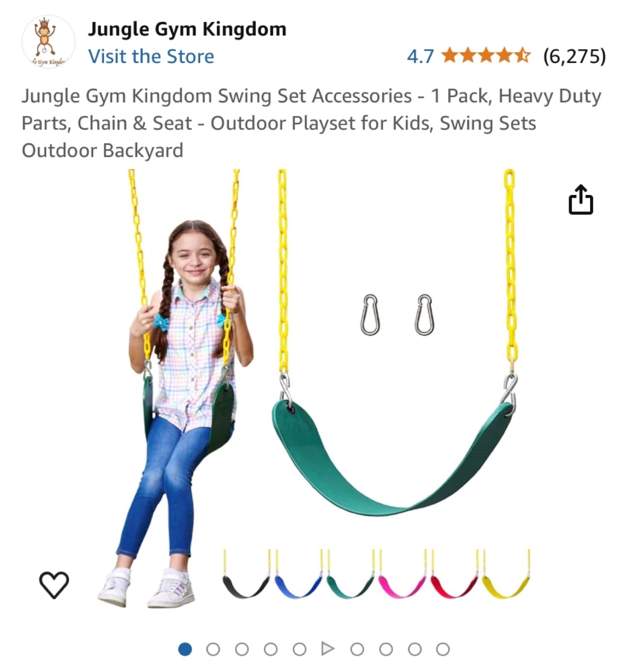The width and height of the screenshot is (628, 672).
Task: Open the star rating reviews
Action: coord(486,56)
